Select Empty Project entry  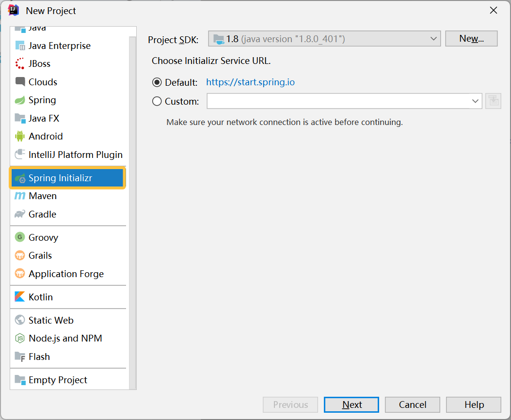68,380
